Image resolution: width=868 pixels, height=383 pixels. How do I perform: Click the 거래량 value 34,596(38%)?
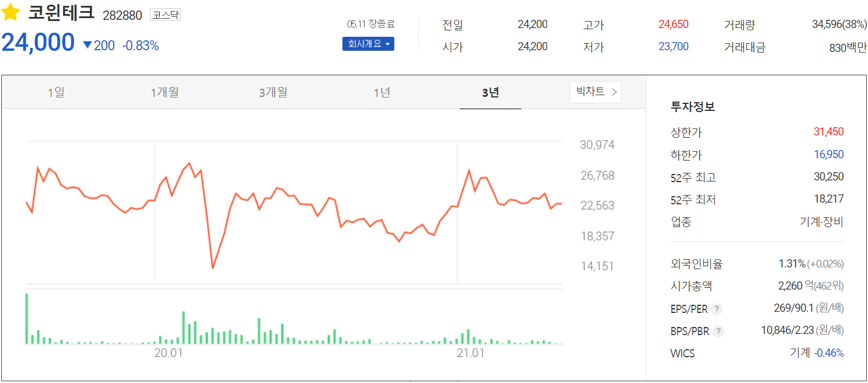coord(839,24)
